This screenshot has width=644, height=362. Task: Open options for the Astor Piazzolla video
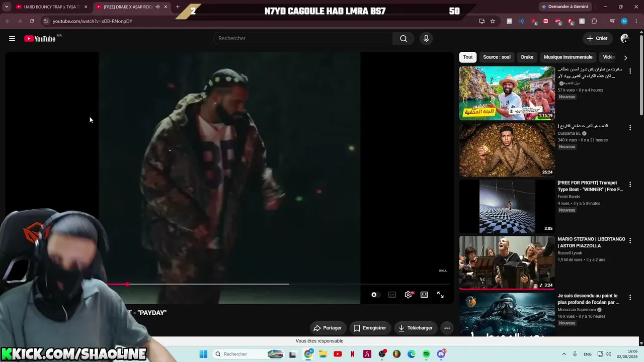pyautogui.click(x=630, y=241)
